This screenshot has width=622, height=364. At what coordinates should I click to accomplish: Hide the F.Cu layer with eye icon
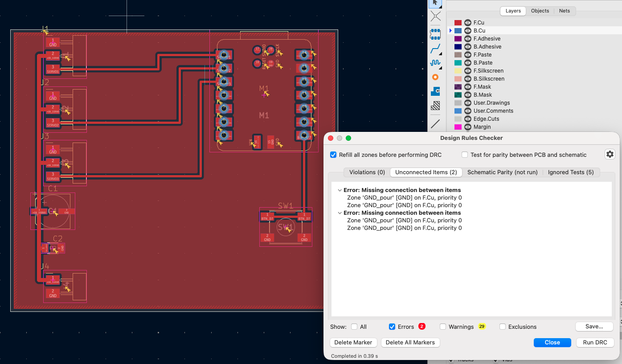point(468,23)
